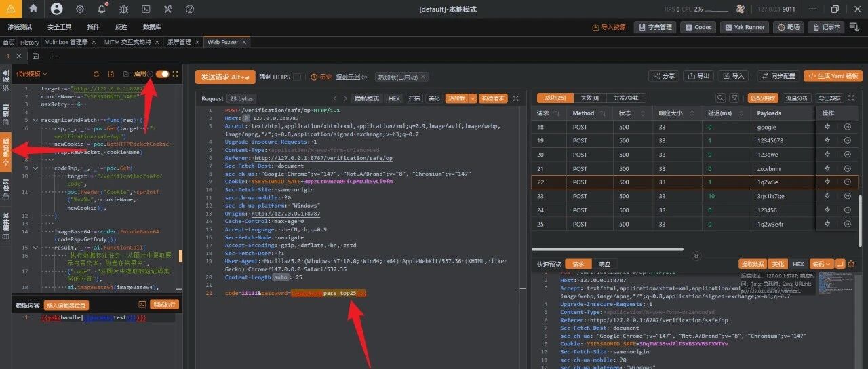Click the bug report icon
Viewport: 868px width, 369px height.
point(123,9)
